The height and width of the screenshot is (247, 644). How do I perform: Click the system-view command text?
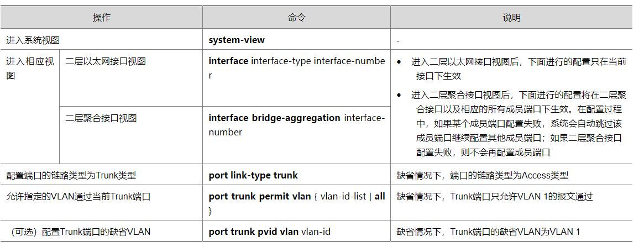(237, 40)
